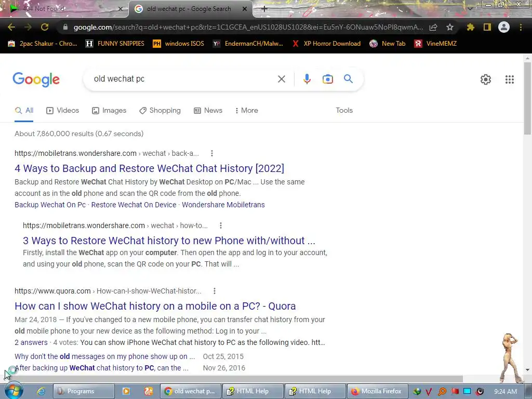Go back with the browser back arrow
This screenshot has height=399, width=532.
11,27
